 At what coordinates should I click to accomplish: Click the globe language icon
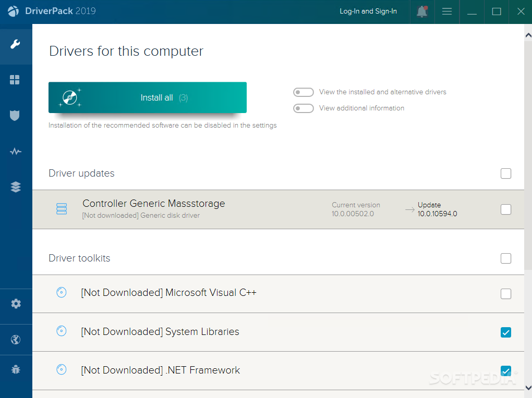(x=16, y=340)
